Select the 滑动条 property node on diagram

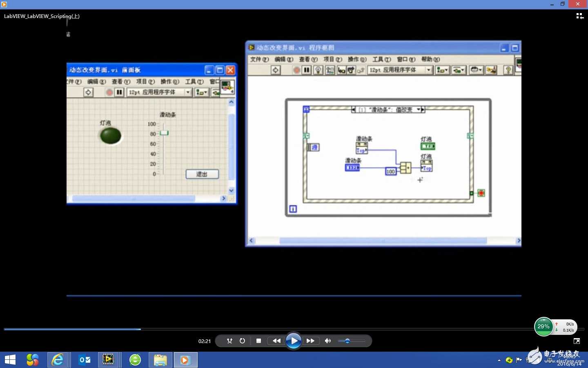[362, 148]
